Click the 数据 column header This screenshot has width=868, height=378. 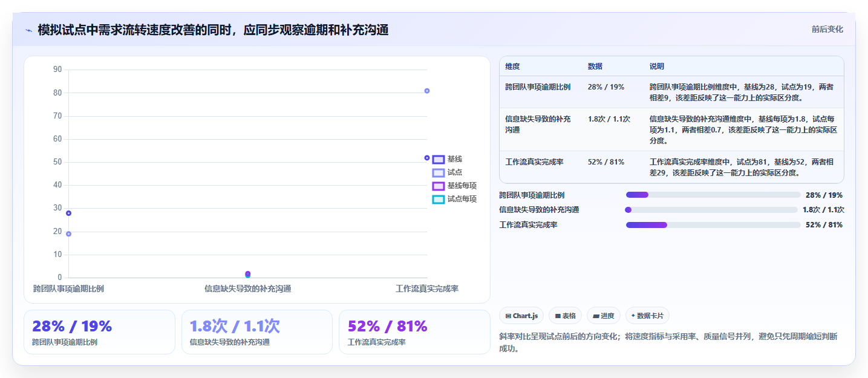(595, 67)
